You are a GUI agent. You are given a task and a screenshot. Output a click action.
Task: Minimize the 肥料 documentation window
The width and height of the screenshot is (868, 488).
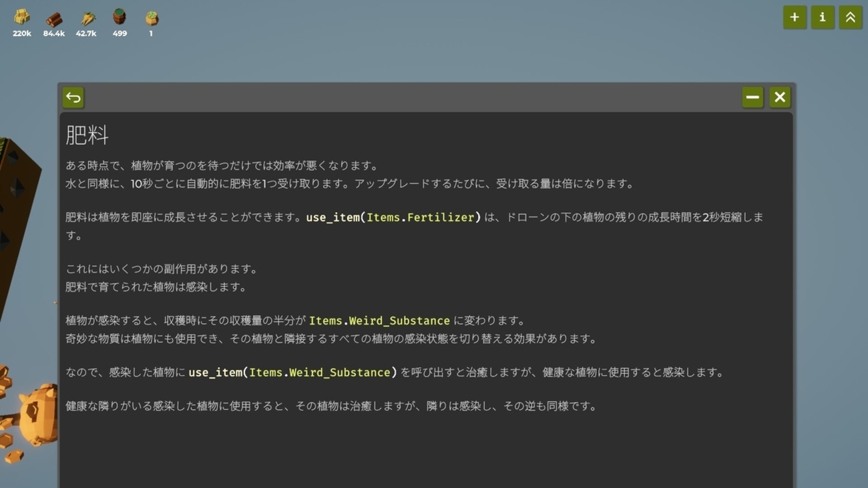coord(752,97)
